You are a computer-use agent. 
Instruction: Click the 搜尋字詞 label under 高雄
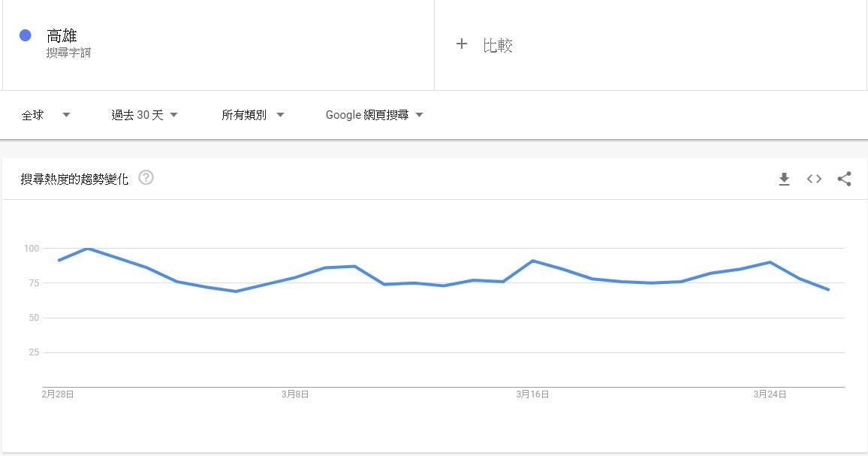click(x=68, y=53)
